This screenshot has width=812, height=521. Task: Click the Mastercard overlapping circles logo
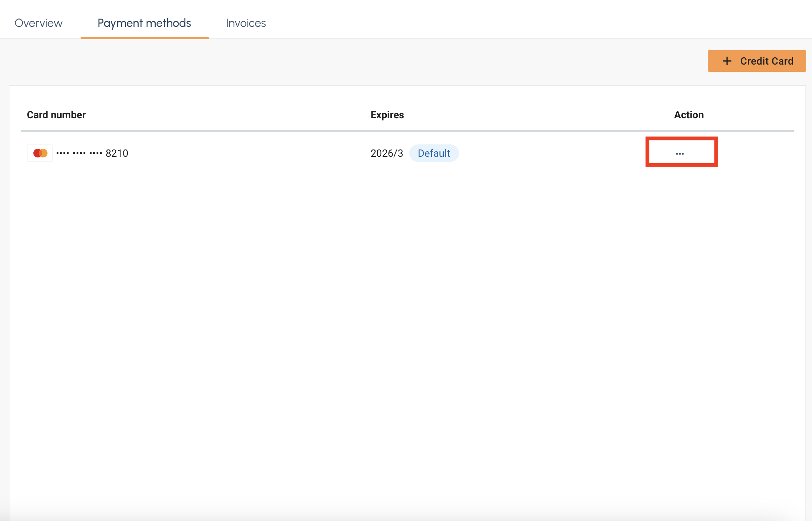pyautogui.click(x=40, y=153)
